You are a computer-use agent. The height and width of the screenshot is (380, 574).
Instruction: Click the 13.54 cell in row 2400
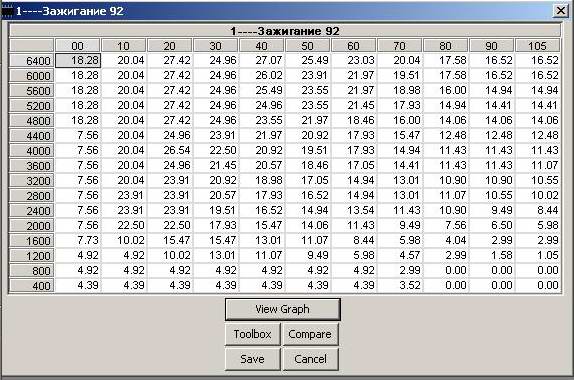(353, 211)
